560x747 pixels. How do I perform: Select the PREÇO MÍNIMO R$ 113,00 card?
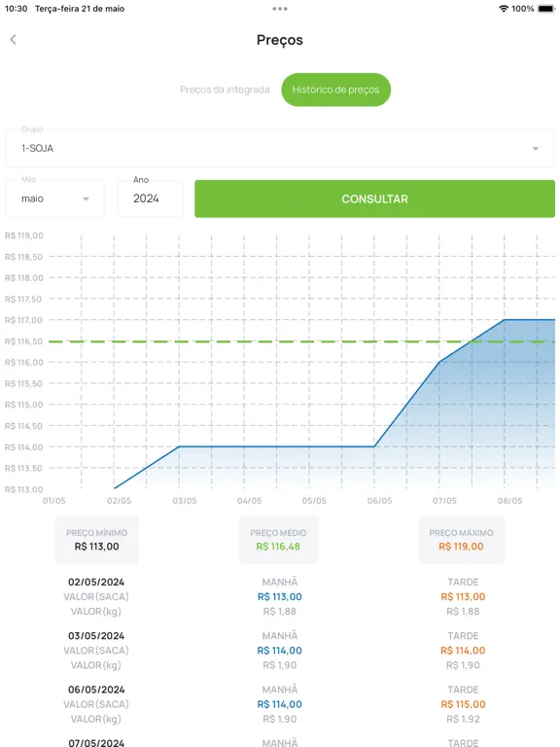click(x=96, y=540)
